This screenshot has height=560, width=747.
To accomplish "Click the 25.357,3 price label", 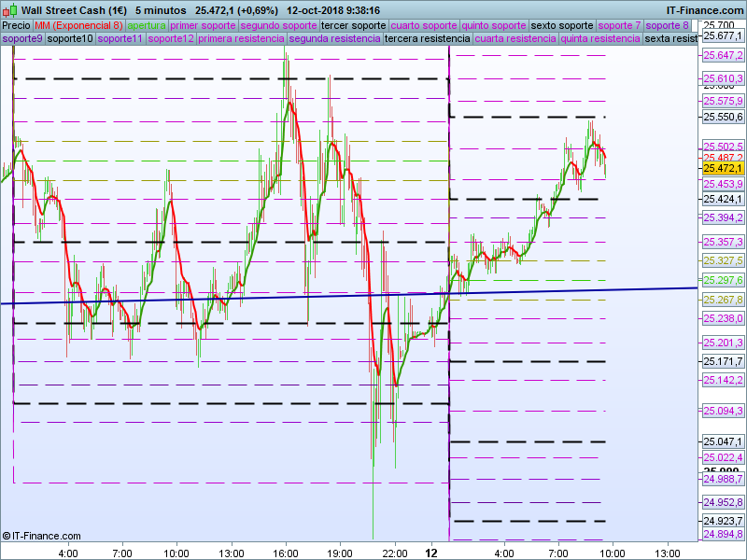I will pyautogui.click(x=723, y=242).
